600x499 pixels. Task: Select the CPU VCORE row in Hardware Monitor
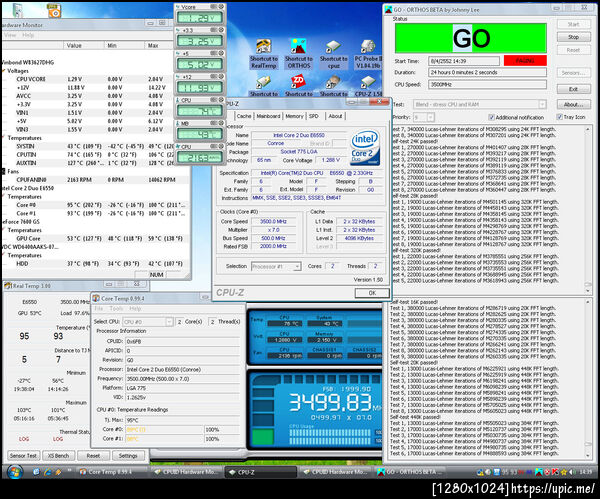tap(86, 79)
